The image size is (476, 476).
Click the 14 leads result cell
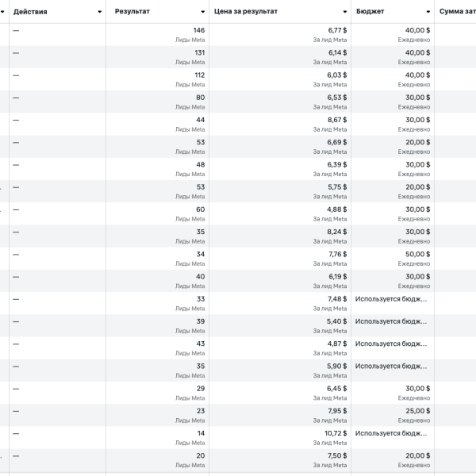tap(200, 433)
